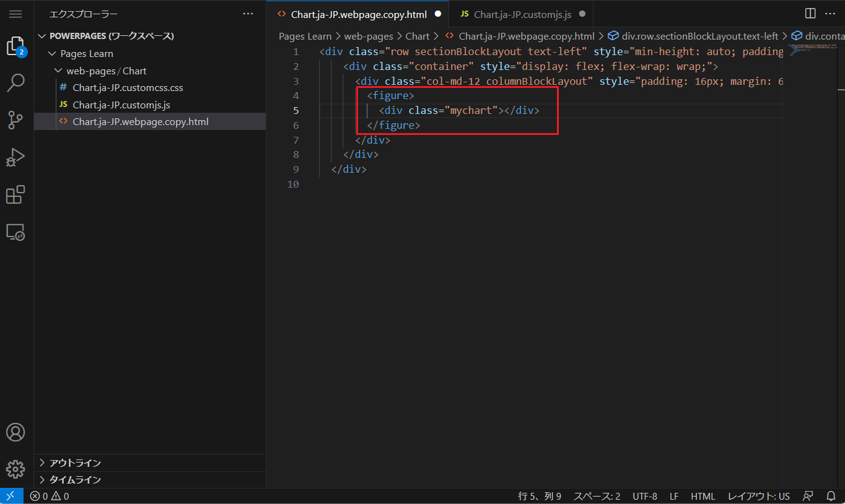
Task: Change UTF-8 encoding in status bar
Action: (645, 496)
